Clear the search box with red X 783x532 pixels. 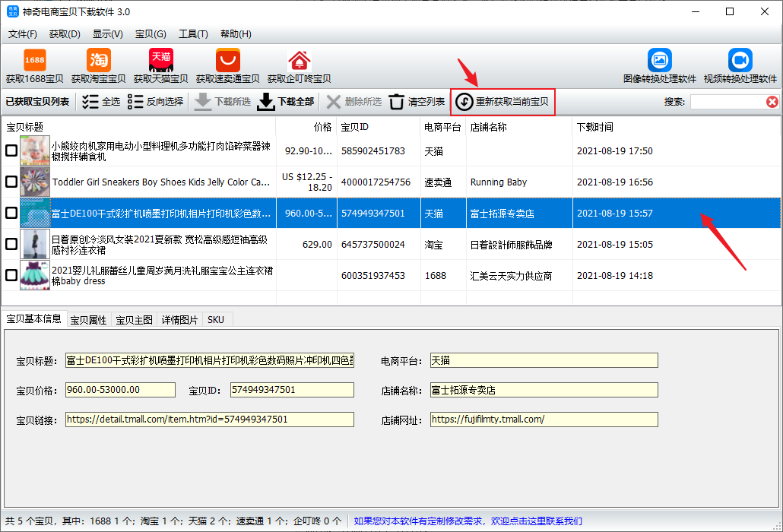point(772,102)
